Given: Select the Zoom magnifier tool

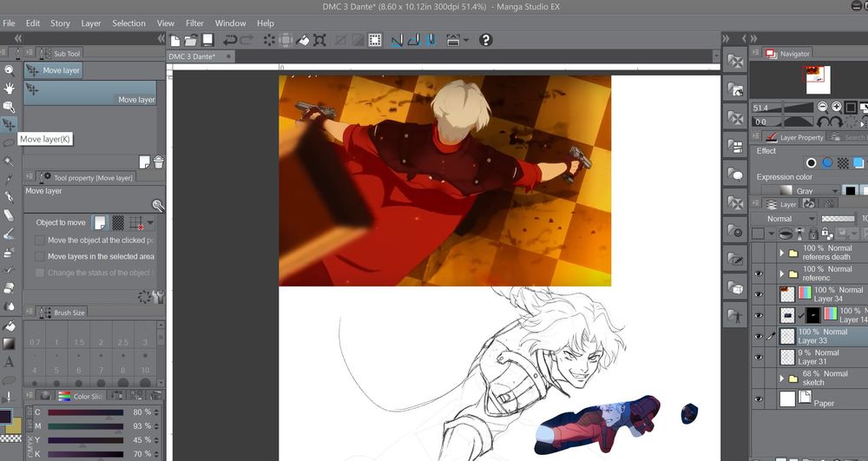Looking at the screenshot, I should [9, 69].
